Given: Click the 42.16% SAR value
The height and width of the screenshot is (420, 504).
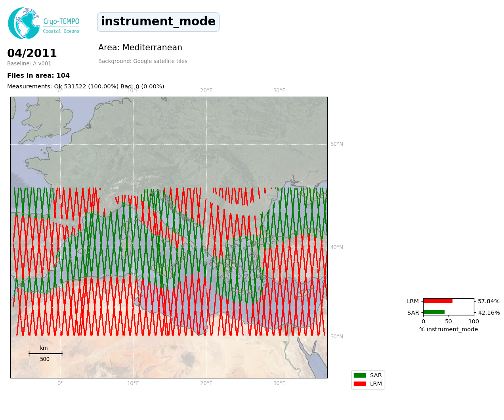Looking at the screenshot, I should [489, 313].
